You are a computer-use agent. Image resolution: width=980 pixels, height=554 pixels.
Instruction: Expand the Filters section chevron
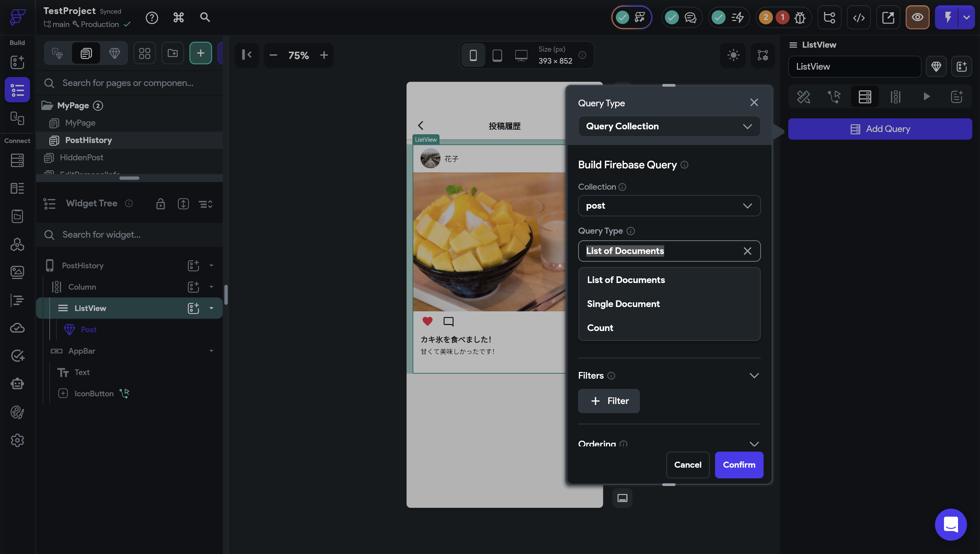tap(754, 376)
